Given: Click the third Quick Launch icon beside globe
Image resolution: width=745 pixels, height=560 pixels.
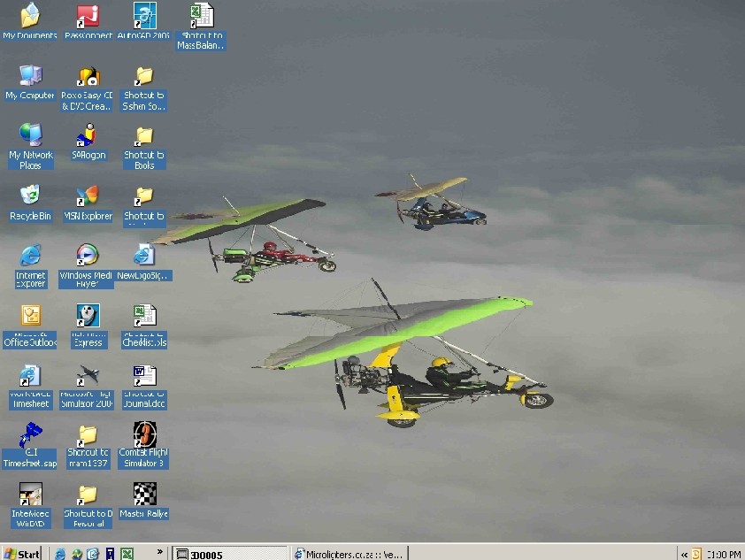Looking at the screenshot, I should (x=93, y=554).
